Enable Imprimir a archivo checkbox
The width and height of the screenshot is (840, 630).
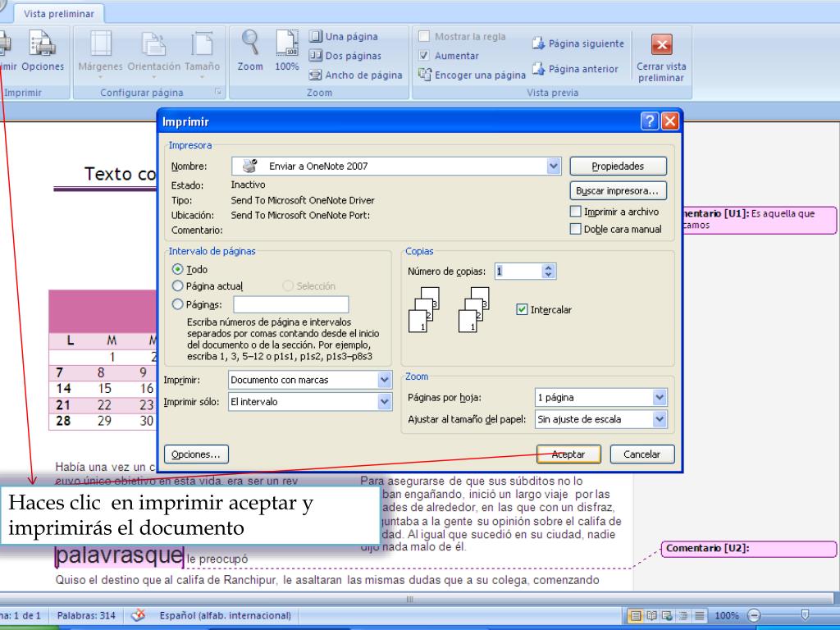tap(575, 212)
